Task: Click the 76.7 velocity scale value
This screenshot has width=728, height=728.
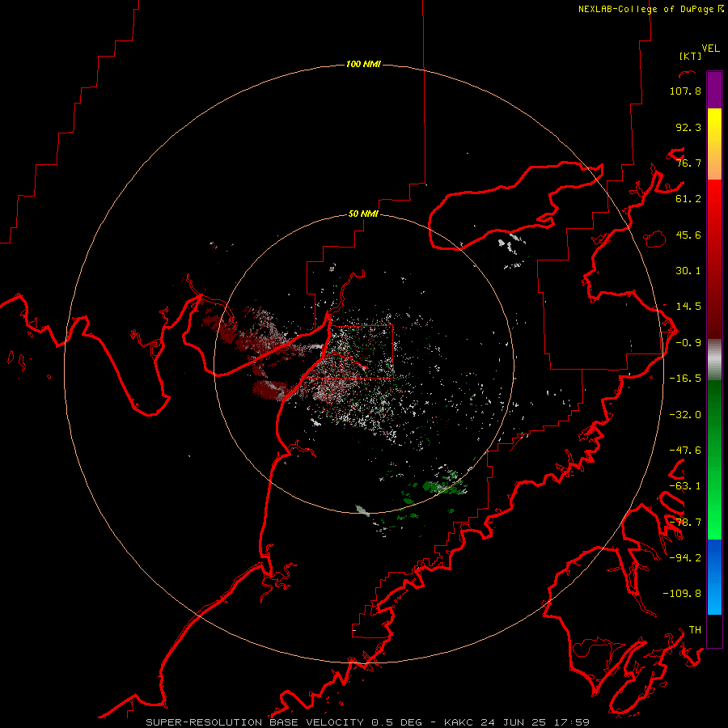Action: [688, 163]
